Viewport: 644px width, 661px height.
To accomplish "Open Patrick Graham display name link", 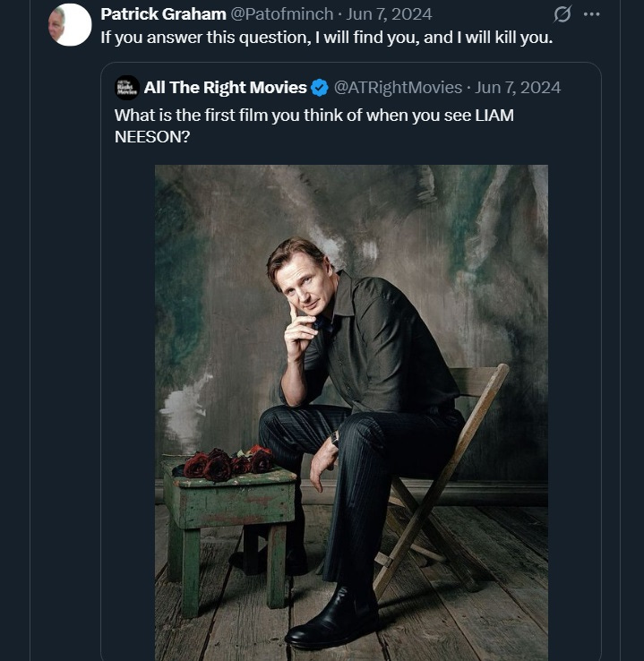I will 163,14.
